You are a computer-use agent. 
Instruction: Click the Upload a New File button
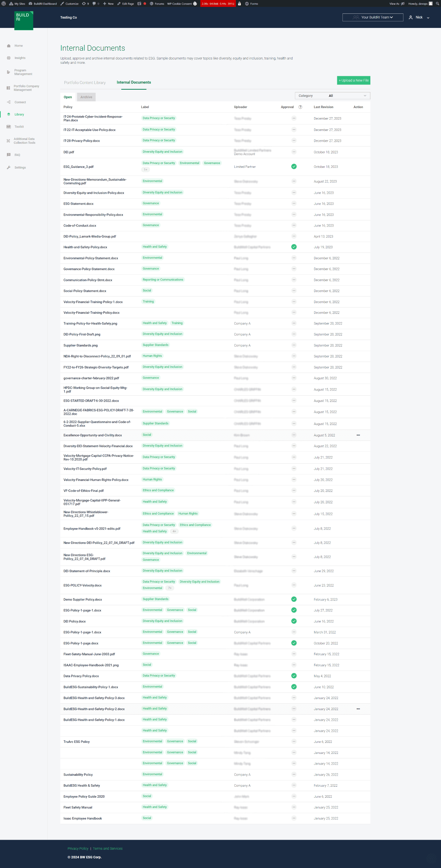pos(353,80)
